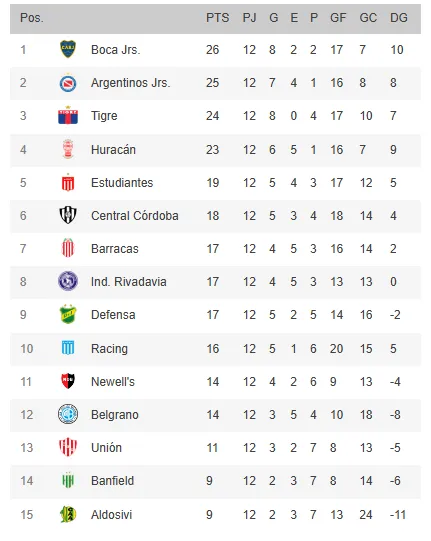Screen dimensions: 431x541
Task: Click the Aldosivi shark logo
Action: tap(68, 514)
